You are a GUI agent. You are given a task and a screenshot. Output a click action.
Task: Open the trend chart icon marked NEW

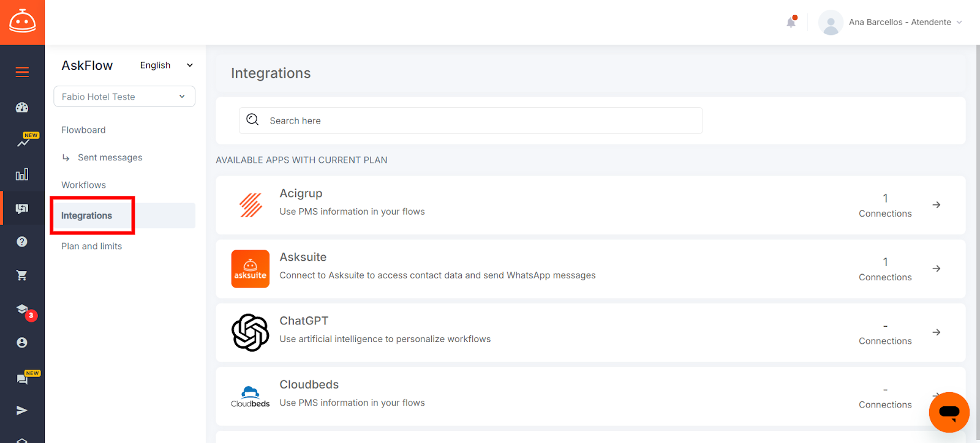point(23,142)
